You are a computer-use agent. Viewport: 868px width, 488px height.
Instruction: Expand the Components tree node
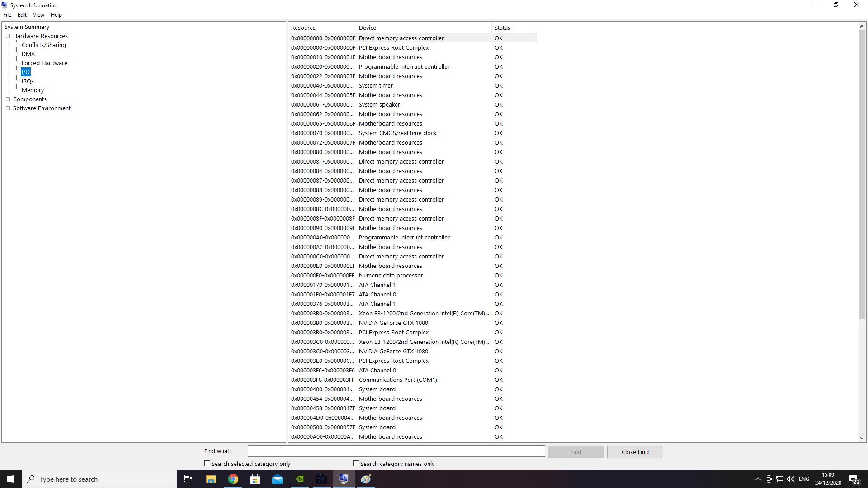click(8, 99)
